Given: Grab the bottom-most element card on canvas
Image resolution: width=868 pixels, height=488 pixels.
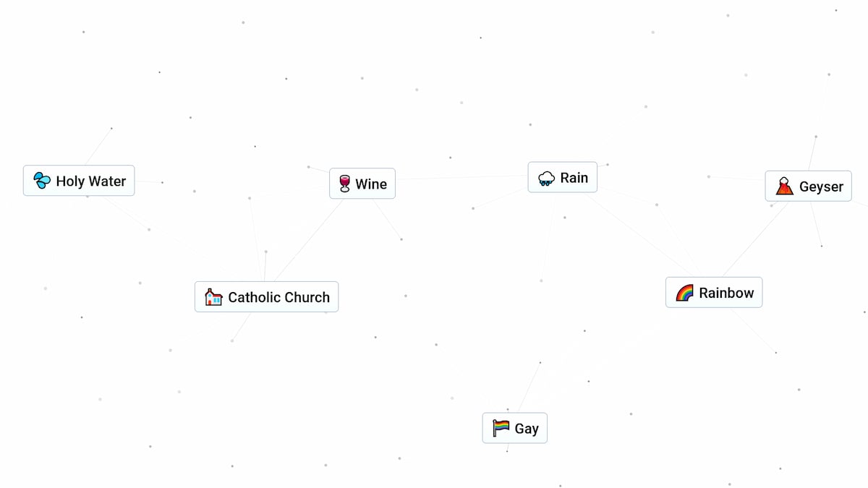Looking at the screenshot, I should click(515, 428).
